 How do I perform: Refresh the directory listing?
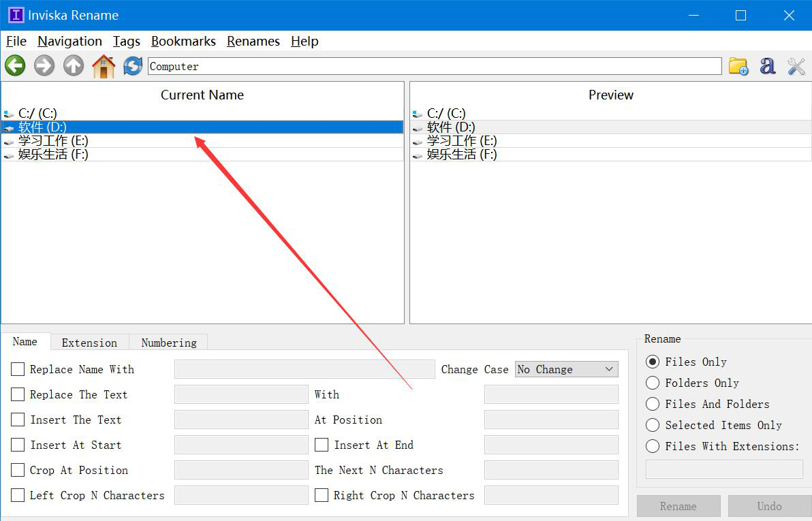pos(133,66)
